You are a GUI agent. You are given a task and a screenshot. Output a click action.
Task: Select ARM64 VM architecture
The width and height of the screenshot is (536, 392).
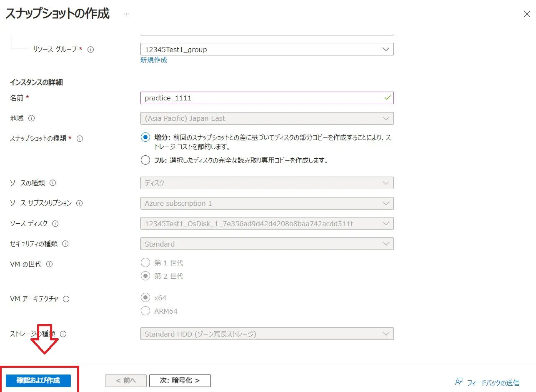[x=145, y=311]
